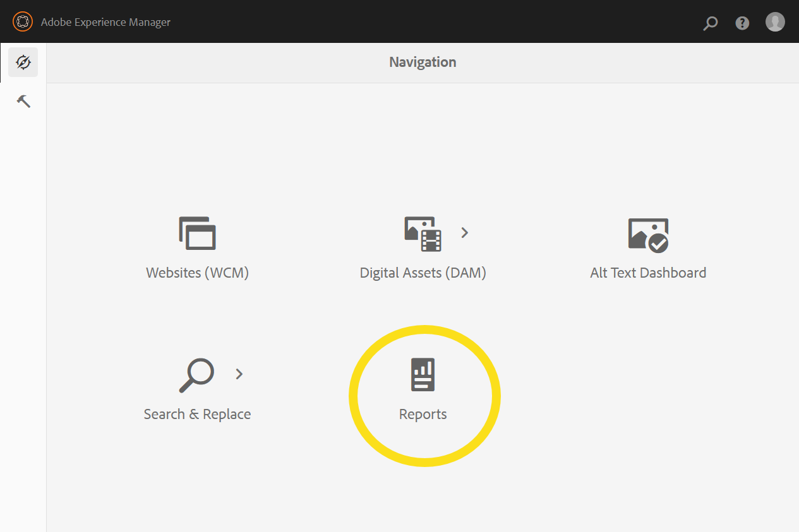Click the Reports text label
This screenshot has height=532, width=799.
coord(423,414)
